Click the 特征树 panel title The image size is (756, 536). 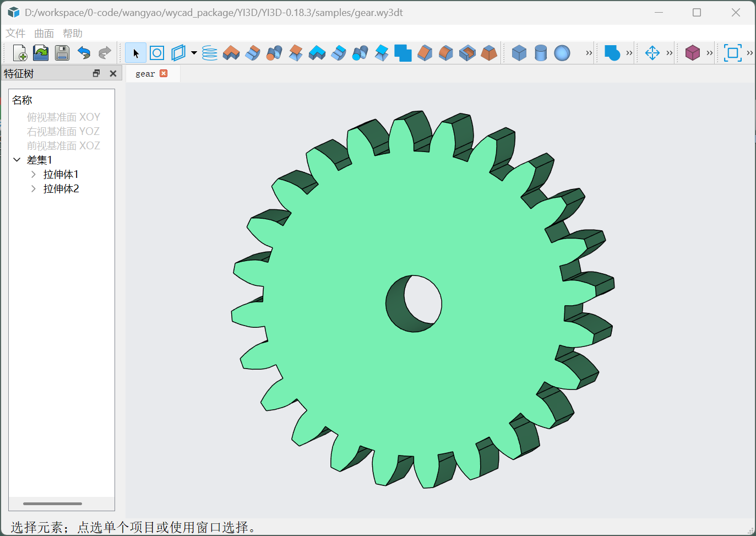click(x=19, y=73)
